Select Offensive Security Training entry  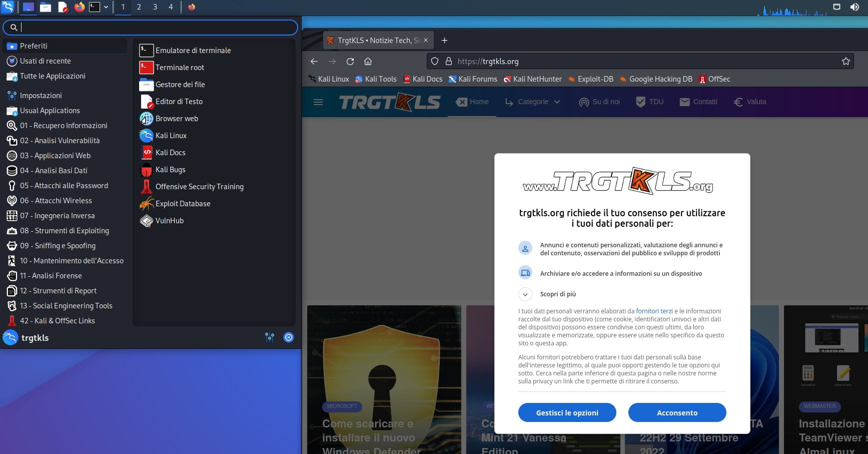click(199, 186)
